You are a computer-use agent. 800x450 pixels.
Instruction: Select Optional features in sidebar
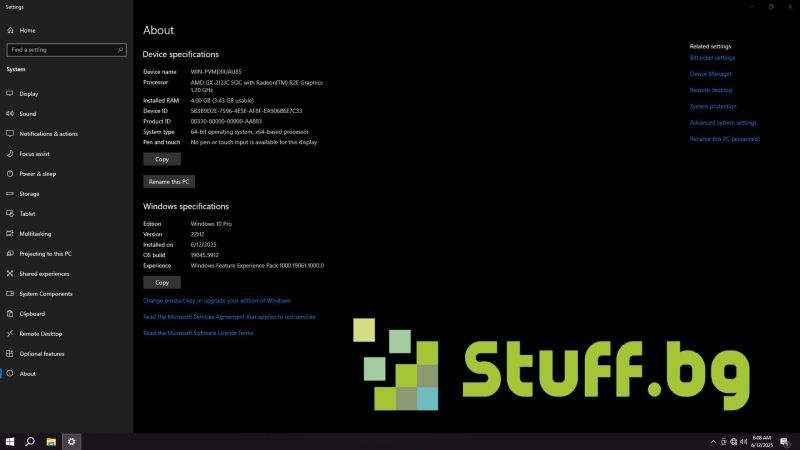click(x=41, y=354)
